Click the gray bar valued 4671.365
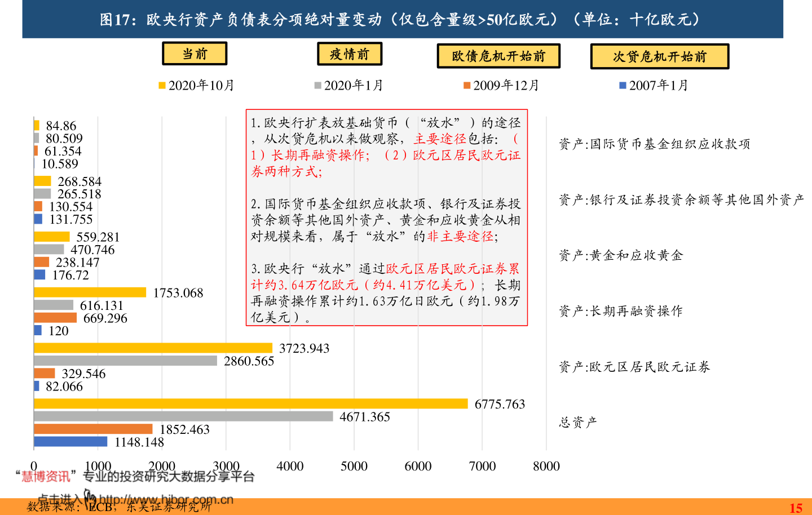 (183, 416)
